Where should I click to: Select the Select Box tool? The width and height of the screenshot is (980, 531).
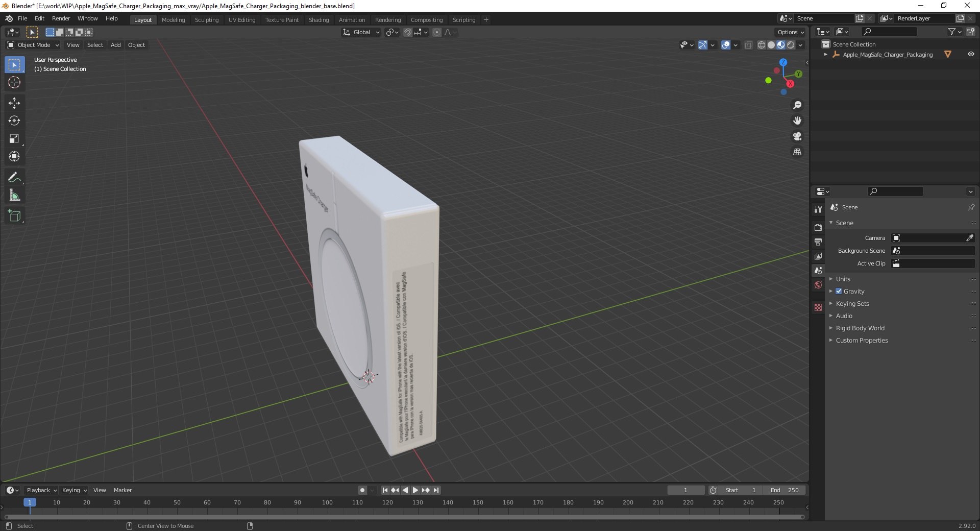(x=14, y=65)
